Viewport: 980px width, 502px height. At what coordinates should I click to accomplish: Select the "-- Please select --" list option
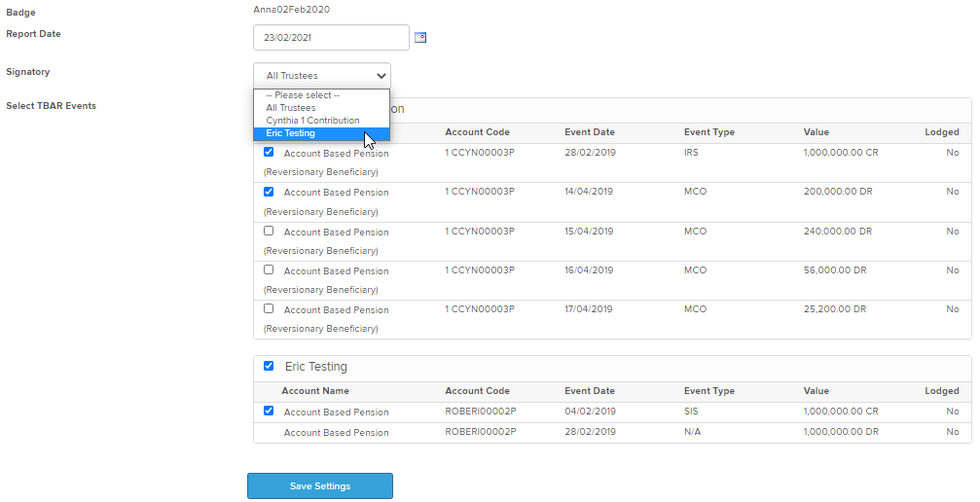pos(303,95)
